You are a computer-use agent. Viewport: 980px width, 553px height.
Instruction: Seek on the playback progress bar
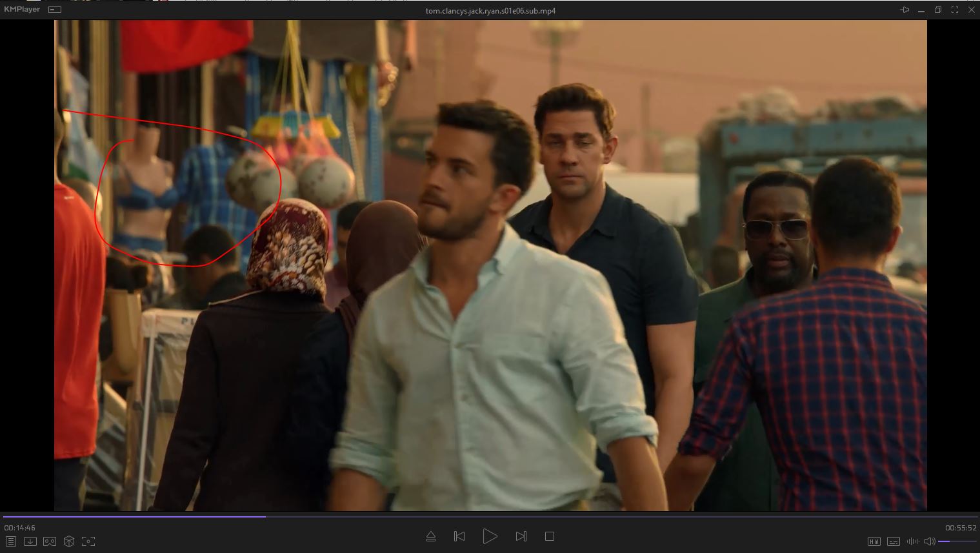click(x=490, y=516)
